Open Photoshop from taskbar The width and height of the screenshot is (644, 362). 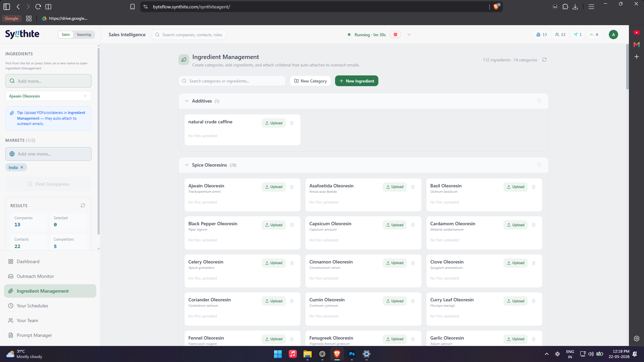pos(352,354)
